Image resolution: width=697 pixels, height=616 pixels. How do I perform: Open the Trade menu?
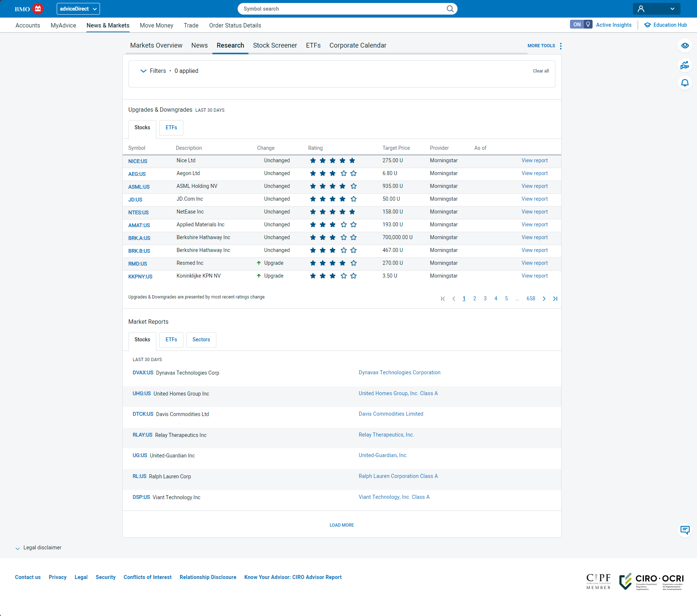(x=191, y=25)
